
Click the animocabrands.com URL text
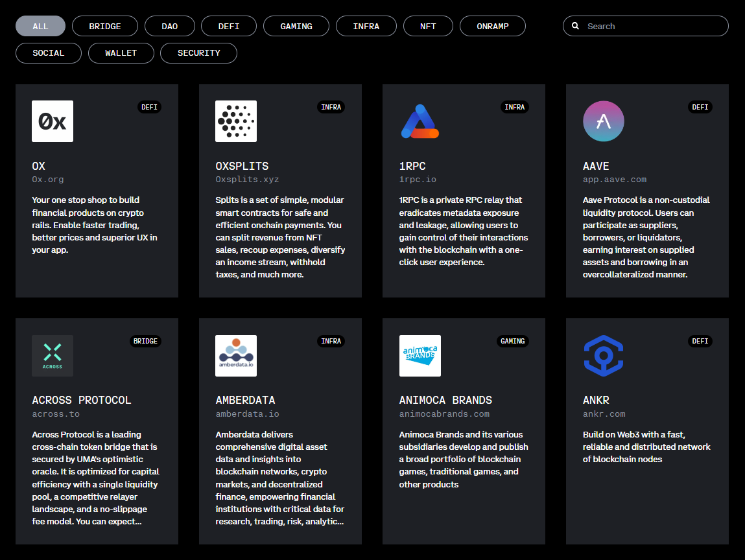[x=444, y=414]
